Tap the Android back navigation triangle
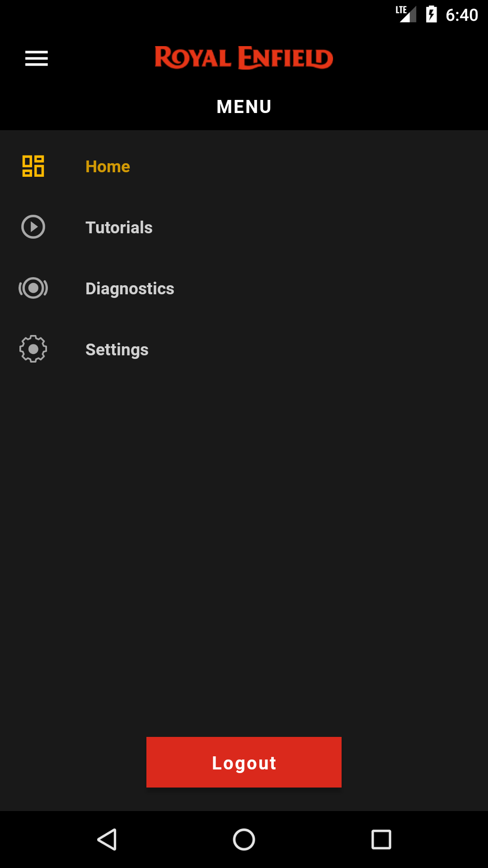Screen dimensions: 488x868 click(107, 840)
